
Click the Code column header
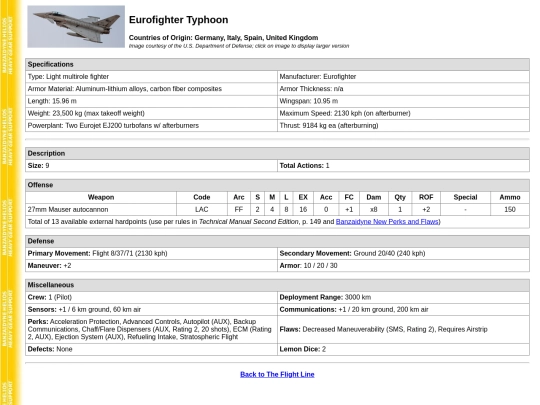pos(202,197)
